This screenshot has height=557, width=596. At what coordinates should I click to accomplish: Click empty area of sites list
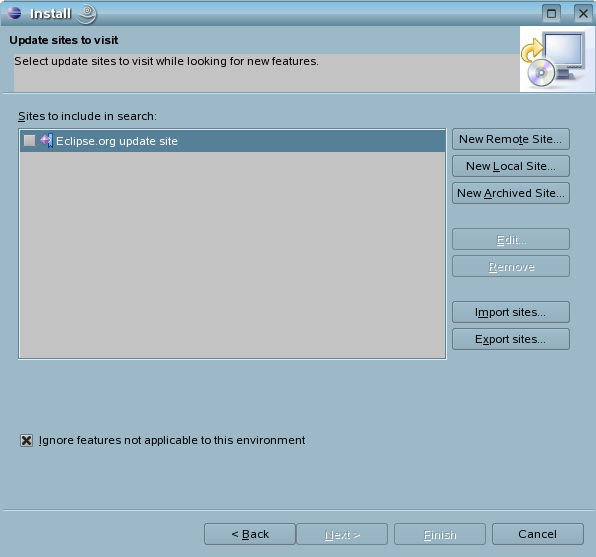[x=232, y=255]
